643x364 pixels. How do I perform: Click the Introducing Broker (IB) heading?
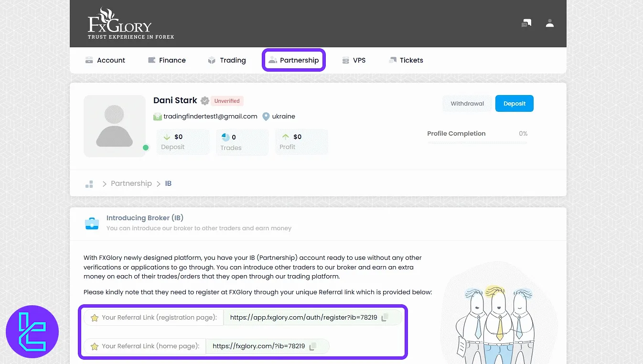click(145, 218)
